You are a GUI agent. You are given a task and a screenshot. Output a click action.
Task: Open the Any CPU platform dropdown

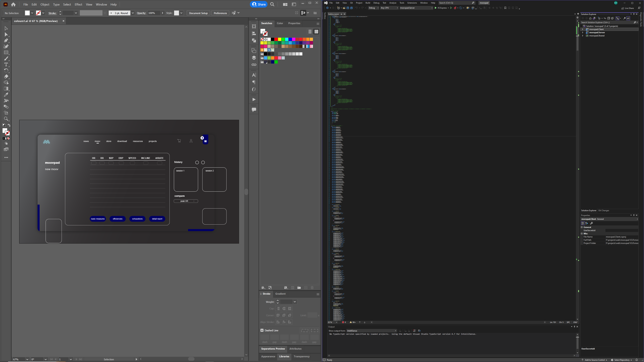[x=389, y=8]
